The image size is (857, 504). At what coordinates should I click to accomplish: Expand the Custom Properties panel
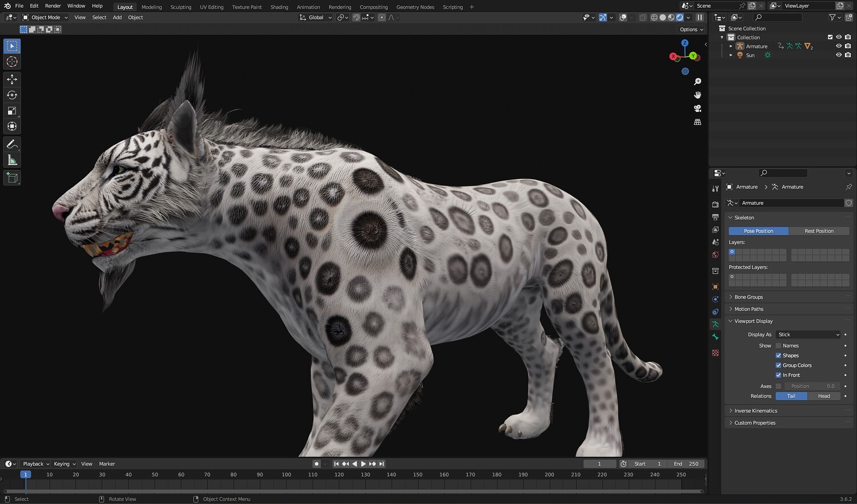[788, 423]
